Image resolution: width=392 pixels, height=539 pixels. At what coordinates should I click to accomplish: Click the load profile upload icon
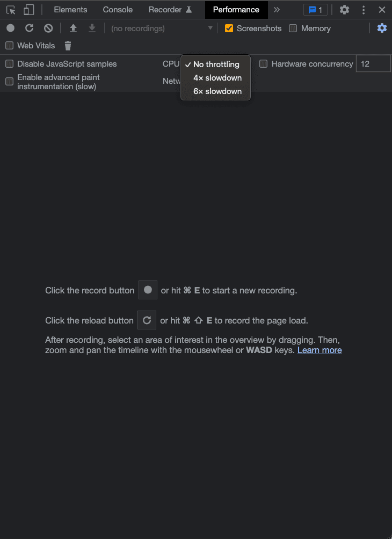pos(74,28)
